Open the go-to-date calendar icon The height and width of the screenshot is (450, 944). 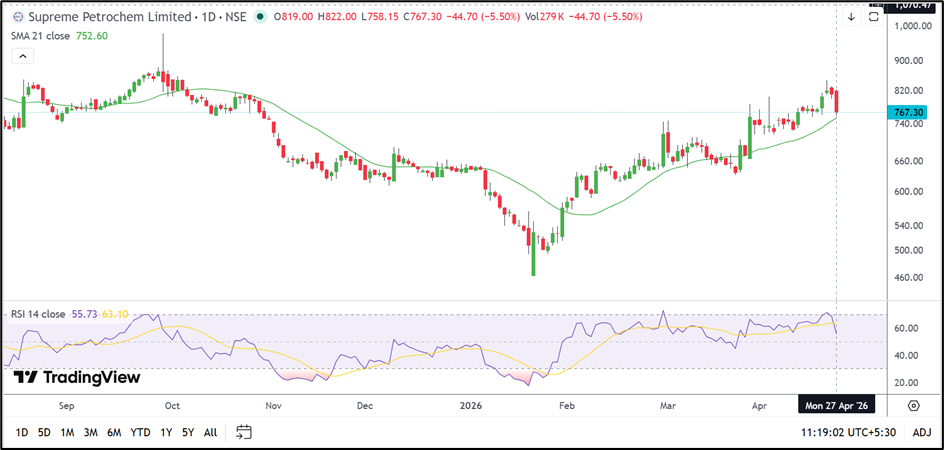coord(244,432)
